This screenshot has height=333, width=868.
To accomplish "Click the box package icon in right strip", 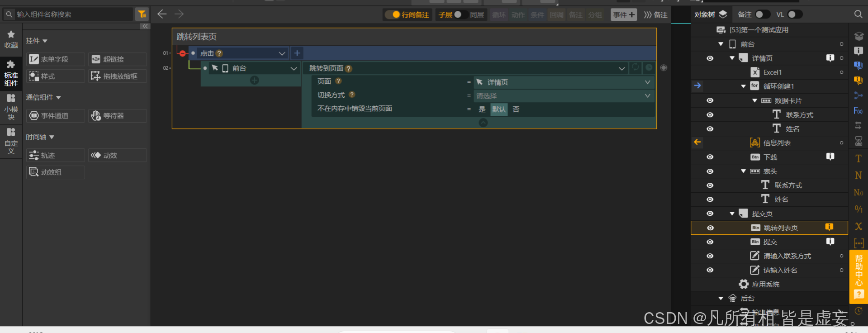I will coord(859,36).
